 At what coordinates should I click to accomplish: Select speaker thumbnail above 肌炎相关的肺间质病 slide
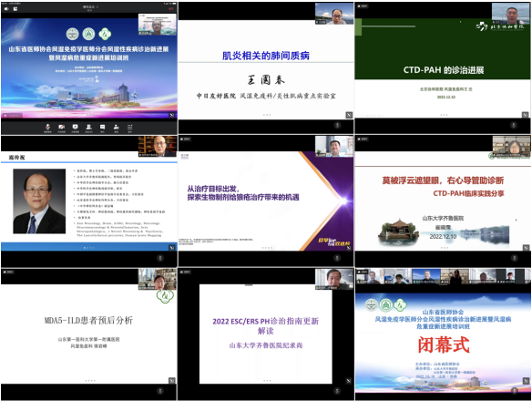click(334, 14)
